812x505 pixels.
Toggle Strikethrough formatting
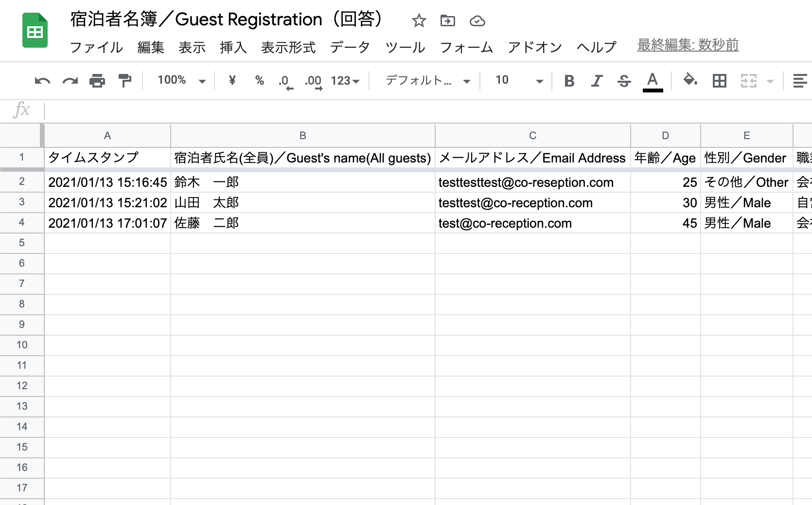click(624, 81)
